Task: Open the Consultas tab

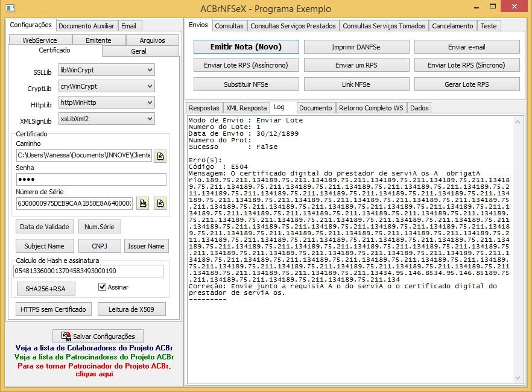Action: click(x=229, y=26)
